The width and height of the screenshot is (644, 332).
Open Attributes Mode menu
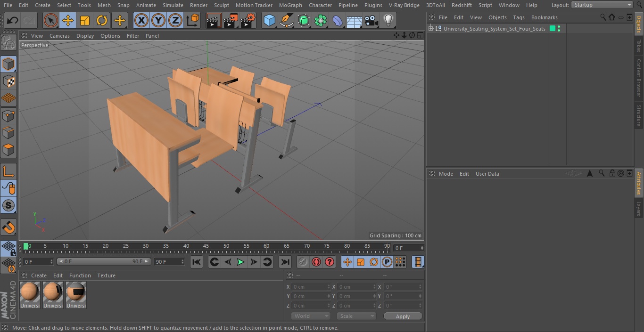pyautogui.click(x=446, y=174)
